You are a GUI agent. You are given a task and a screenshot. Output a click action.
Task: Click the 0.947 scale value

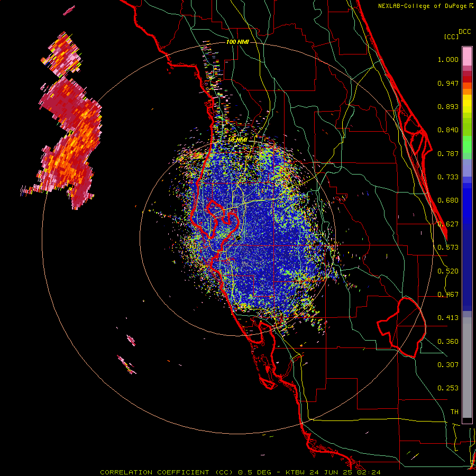tap(448, 83)
